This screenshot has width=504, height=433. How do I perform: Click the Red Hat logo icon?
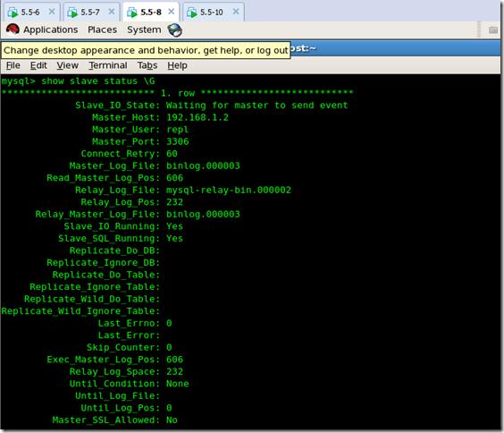point(13,30)
